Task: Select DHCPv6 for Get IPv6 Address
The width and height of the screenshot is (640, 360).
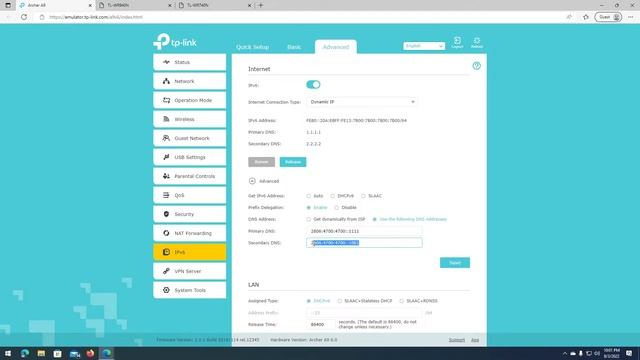Action: pos(333,196)
